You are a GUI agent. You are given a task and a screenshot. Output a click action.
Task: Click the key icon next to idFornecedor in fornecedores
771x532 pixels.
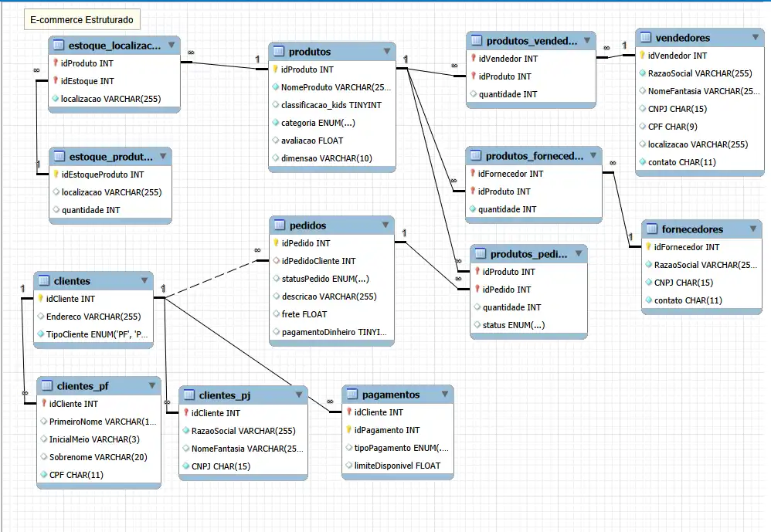pyautogui.click(x=648, y=247)
